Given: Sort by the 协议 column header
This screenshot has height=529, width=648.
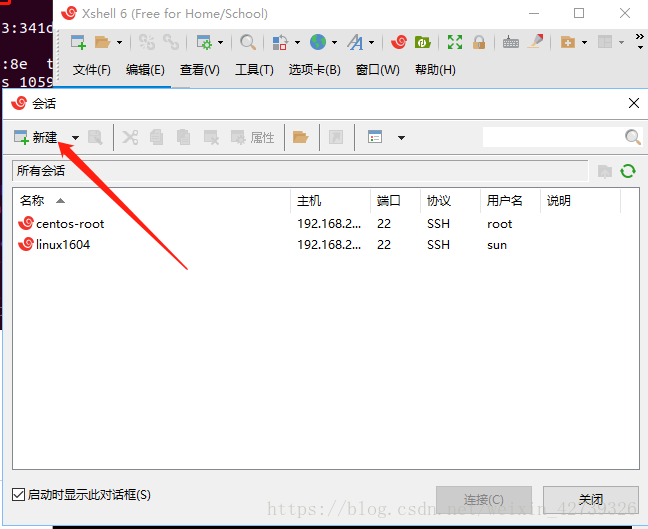Looking at the screenshot, I should (x=450, y=201).
